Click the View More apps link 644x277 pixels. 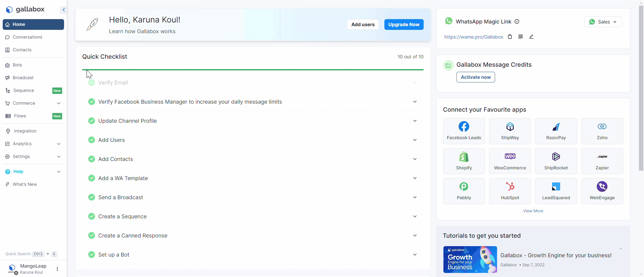coord(533,211)
